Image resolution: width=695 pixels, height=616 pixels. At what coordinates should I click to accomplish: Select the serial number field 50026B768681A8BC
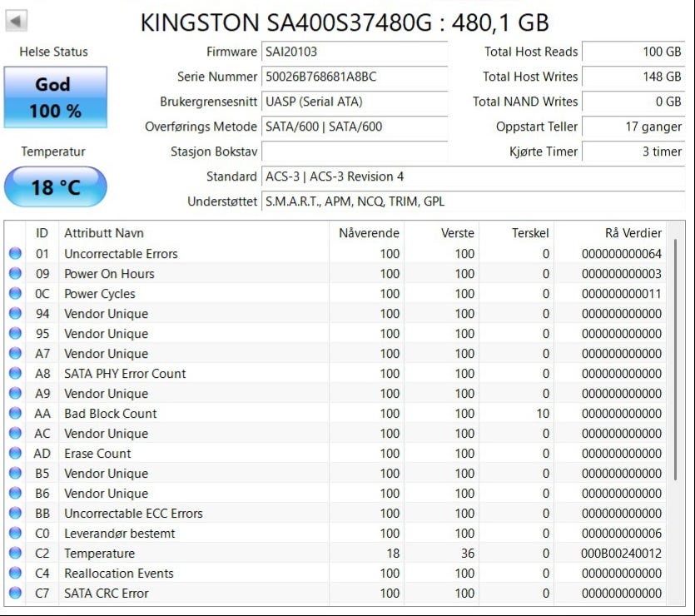(355, 77)
